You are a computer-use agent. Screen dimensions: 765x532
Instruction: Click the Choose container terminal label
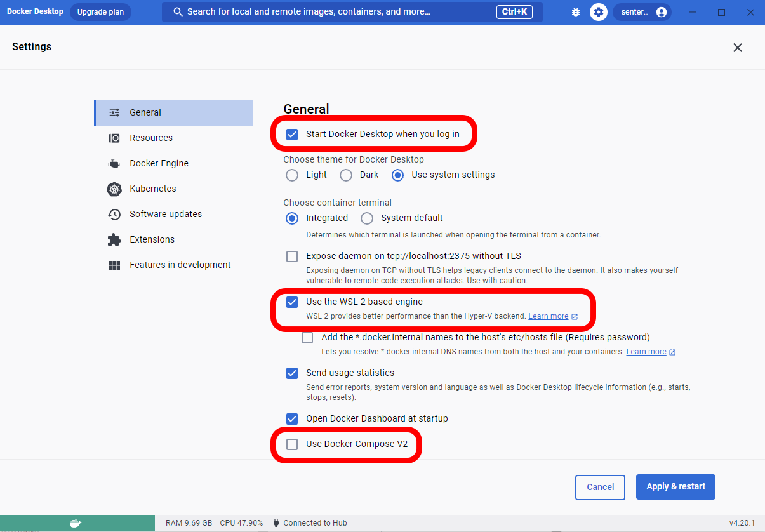(x=338, y=203)
